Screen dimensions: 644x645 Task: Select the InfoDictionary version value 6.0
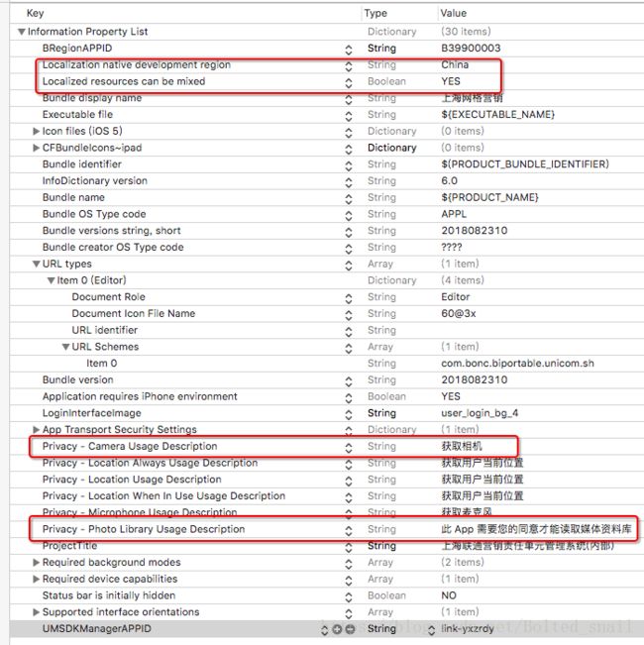point(449,180)
